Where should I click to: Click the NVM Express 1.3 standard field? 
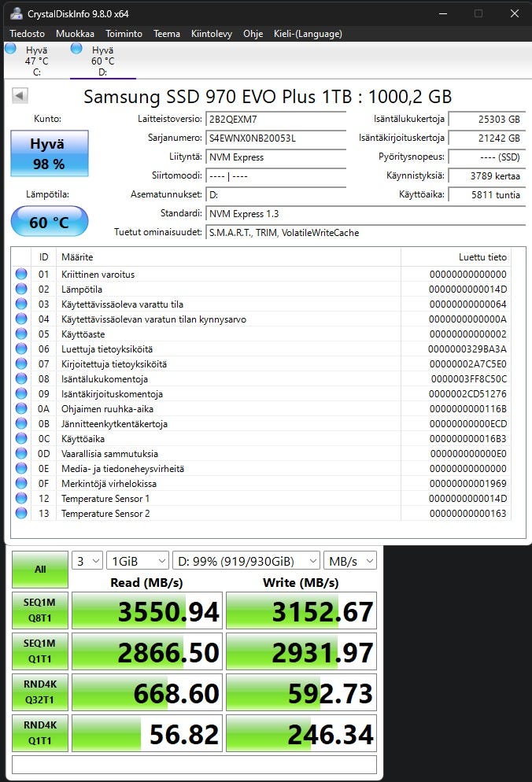(x=365, y=214)
